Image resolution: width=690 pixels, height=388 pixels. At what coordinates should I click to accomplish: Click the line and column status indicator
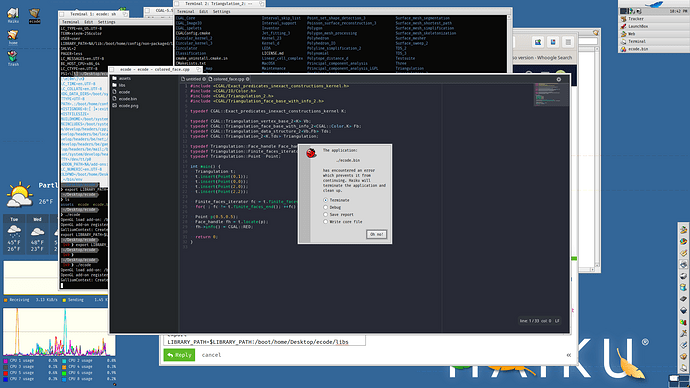pos(539,321)
